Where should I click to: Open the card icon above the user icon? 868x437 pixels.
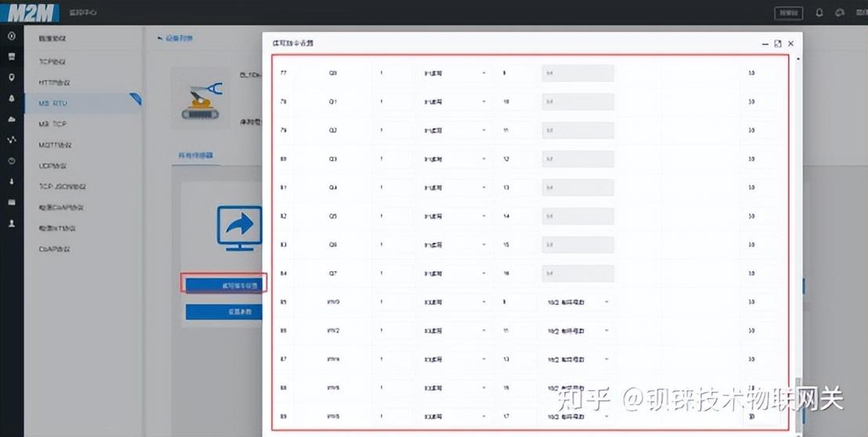[12, 203]
